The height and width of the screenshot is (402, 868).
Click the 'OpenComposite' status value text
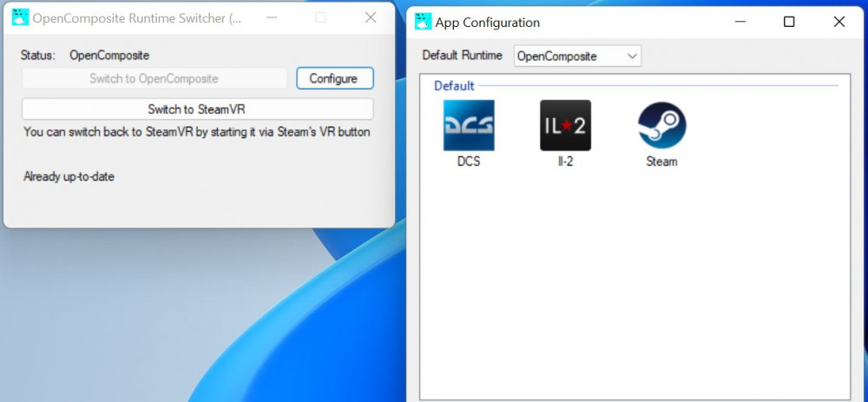[x=109, y=56]
